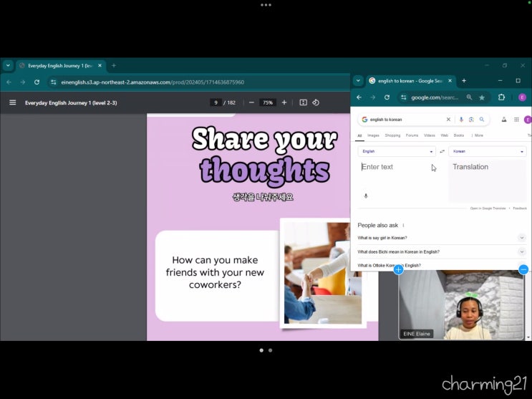The width and height of the screenshot is (532, 399).
Task: Open new tab in PDF browser window
Action: click(114, 65)
